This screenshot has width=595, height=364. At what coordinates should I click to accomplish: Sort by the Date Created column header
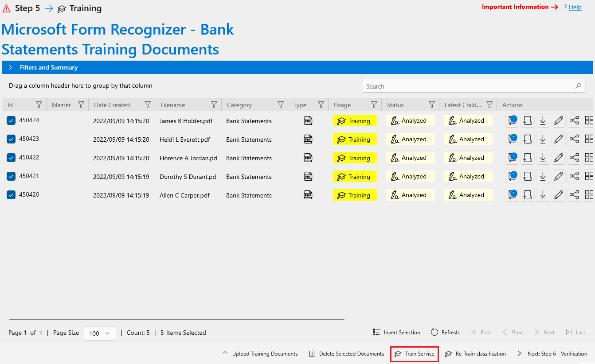(x=112, y=105)
